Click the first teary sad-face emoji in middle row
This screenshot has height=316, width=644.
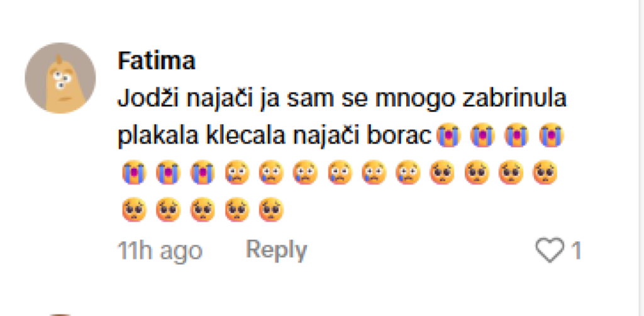[237, 172]
